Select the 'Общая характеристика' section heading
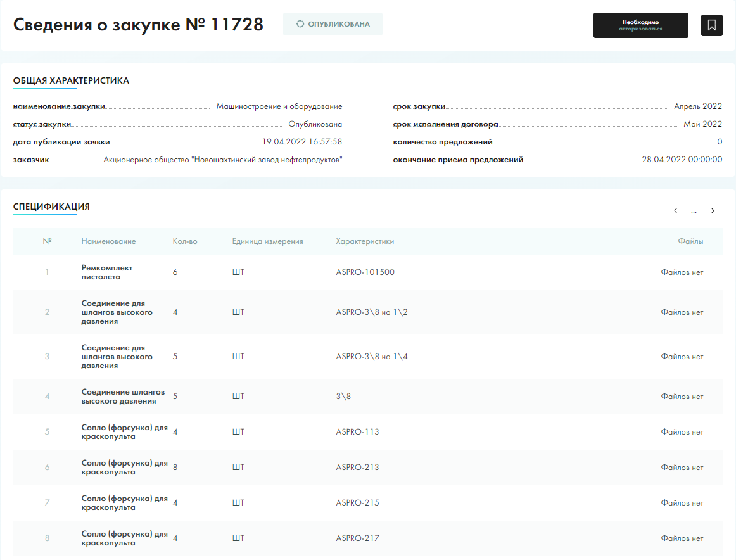The height and width of the screenshot is (560, 736). (71, 80)
